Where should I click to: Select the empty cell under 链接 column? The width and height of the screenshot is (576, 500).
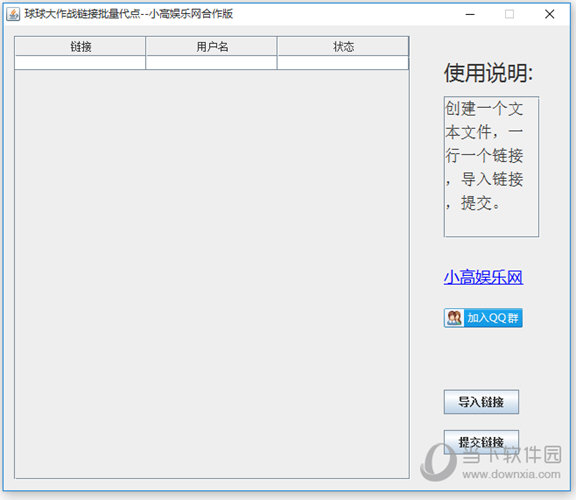(80, 63)
